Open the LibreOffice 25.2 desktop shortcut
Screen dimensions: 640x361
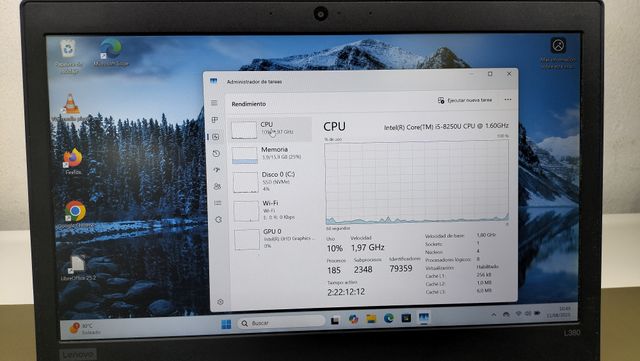(78, 268)
